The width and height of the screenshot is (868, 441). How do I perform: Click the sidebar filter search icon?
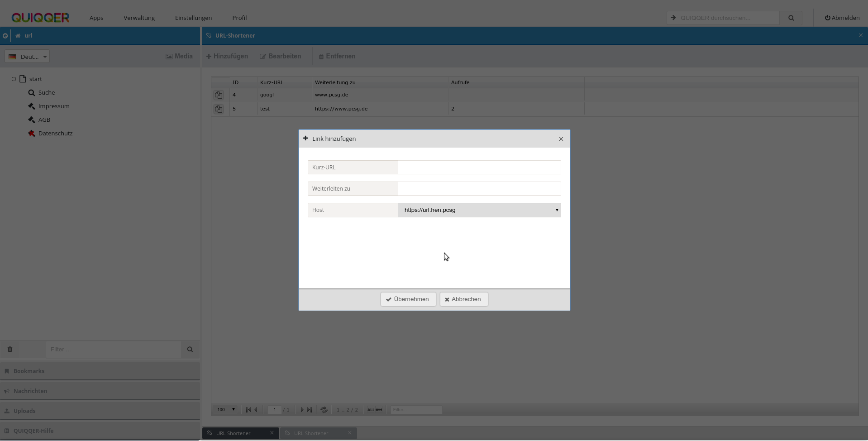(x=190, y=349)
